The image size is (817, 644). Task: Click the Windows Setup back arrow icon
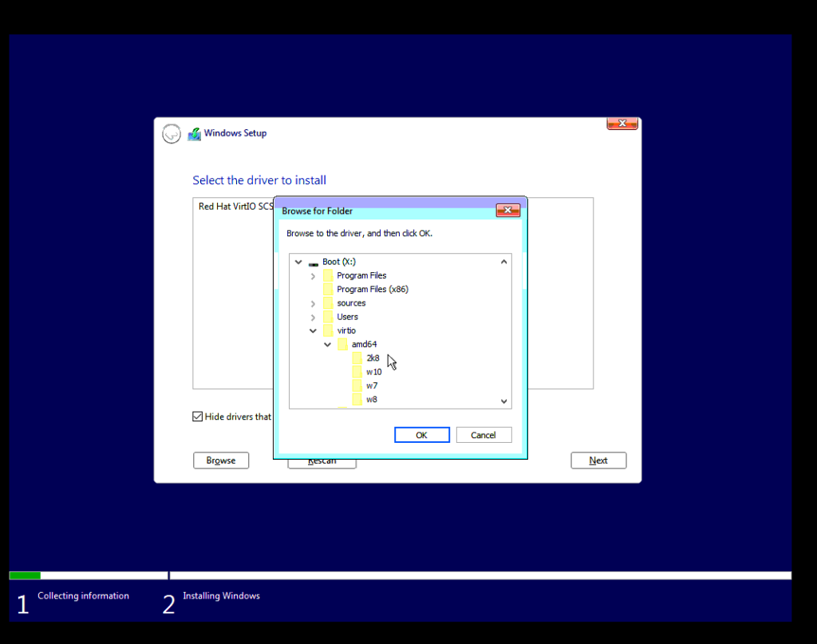(171, 134)
